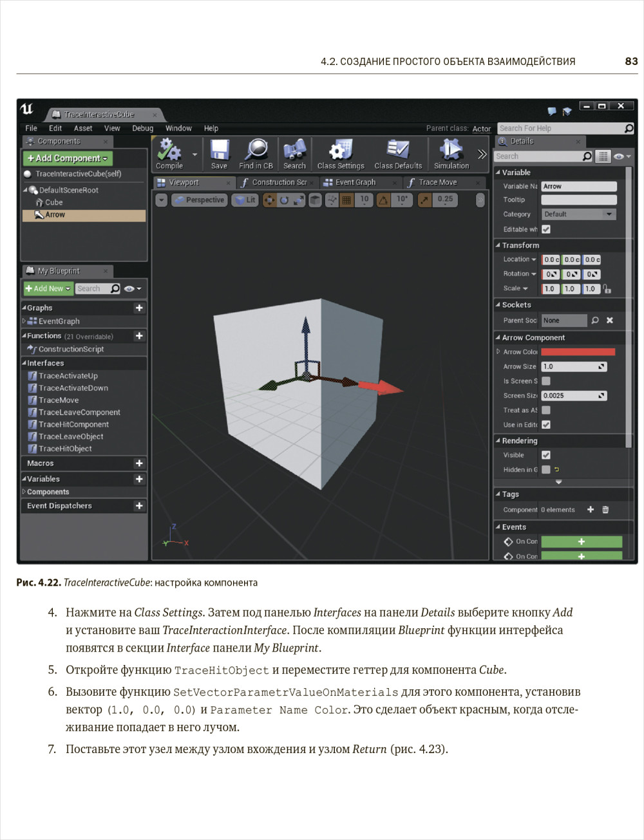Collapse the Interfaces section

[x=24, y=363]
